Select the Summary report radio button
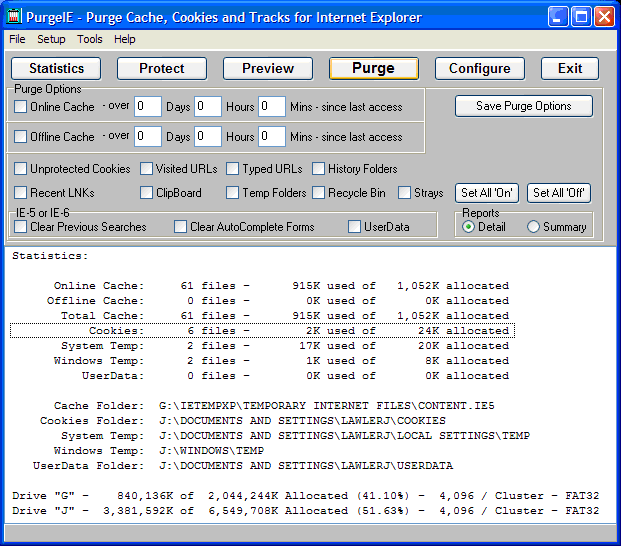This screenshot has height=546, width=621. coord(533,227)
